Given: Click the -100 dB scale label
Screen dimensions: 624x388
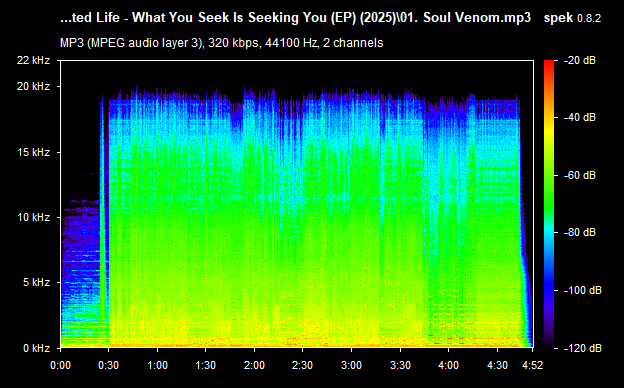Looking at the screenshot, I should [x=583, y=291].
